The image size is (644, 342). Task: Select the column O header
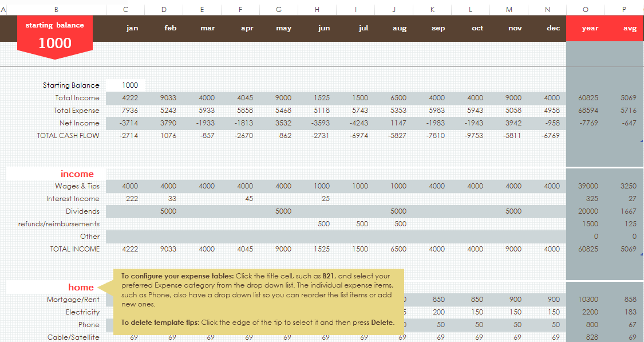coord(585,9)
